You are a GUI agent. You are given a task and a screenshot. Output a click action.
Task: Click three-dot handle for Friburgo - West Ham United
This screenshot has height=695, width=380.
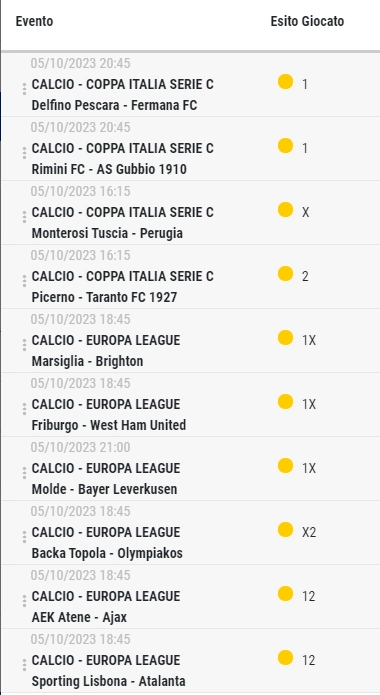pos(24,409)
